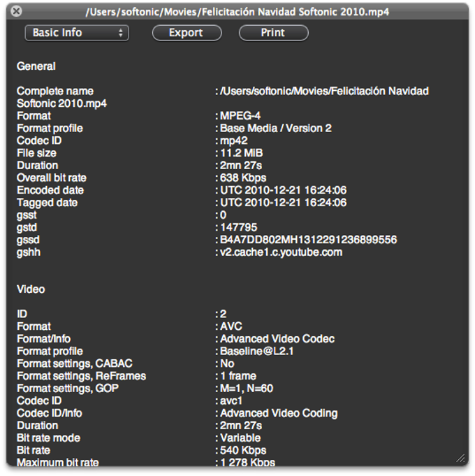
Task: Click the Format/Info label
Action: (x=44, y=339)
